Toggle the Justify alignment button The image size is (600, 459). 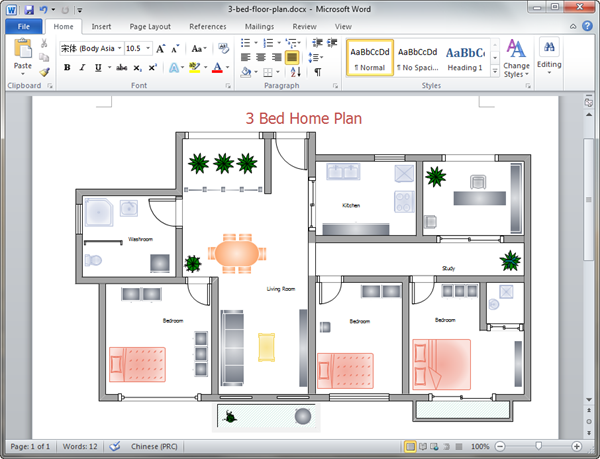pyautogui.click(x=292, y=58)
